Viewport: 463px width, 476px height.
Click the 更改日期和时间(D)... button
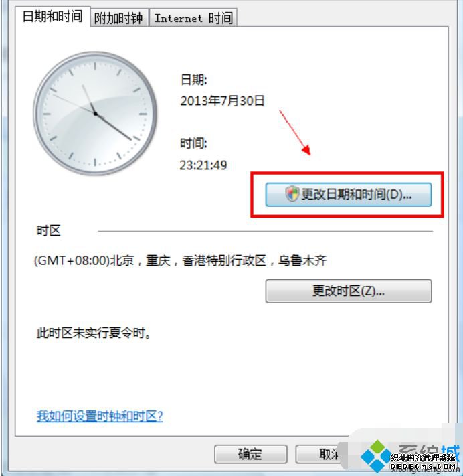point(349,195)
